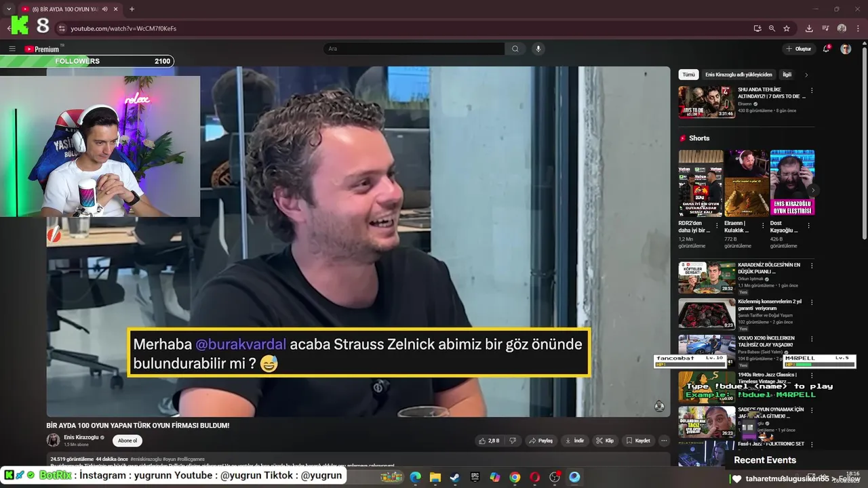Open Opera browser from taskbar
This screenshot has width=868, height=488.
(x=534, y=477)
